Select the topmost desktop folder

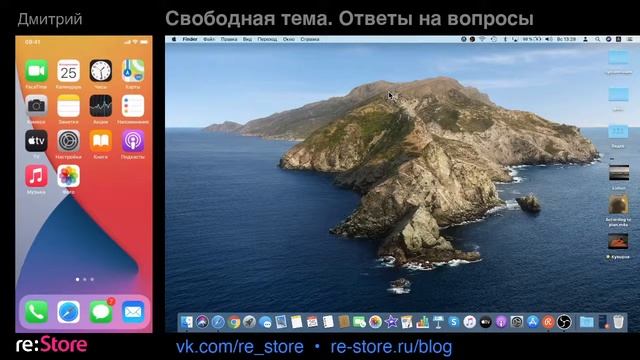618,58
